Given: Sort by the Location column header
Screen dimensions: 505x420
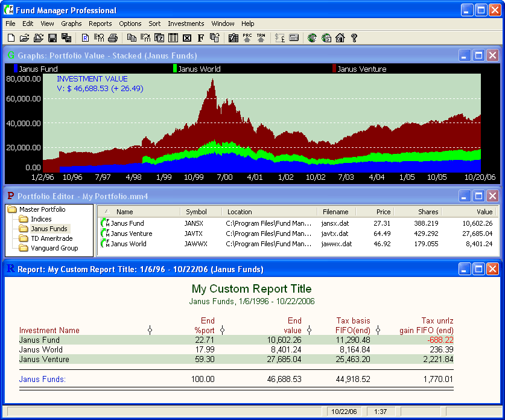Looking at the screenshot, I should pos(269,212).
